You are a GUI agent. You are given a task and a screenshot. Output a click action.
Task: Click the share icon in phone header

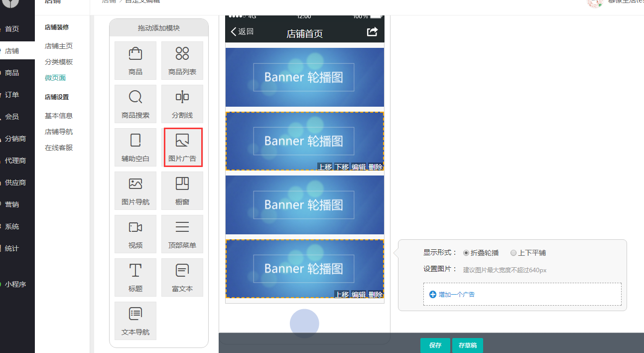[372, 32]
